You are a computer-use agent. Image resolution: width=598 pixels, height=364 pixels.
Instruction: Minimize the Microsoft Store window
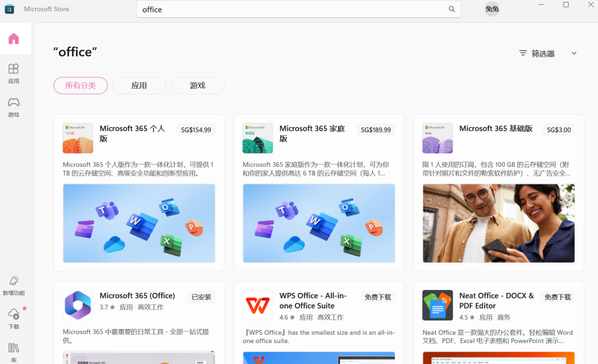click(x=541, y=5)
